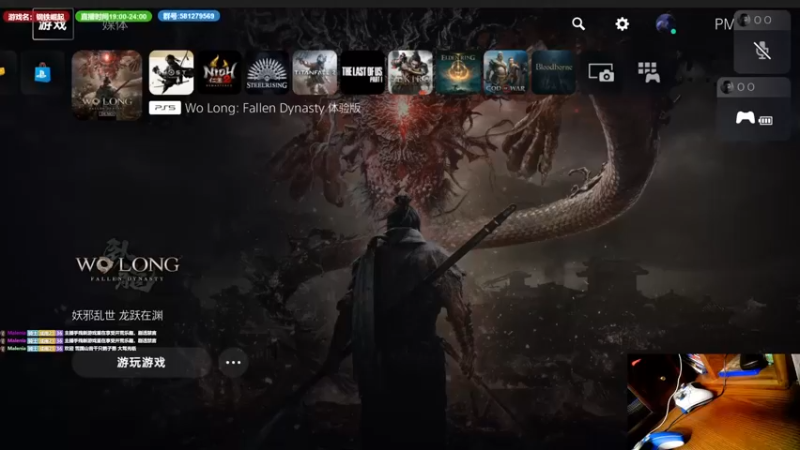Open the PlayStation Store icon

pos(42,73)
